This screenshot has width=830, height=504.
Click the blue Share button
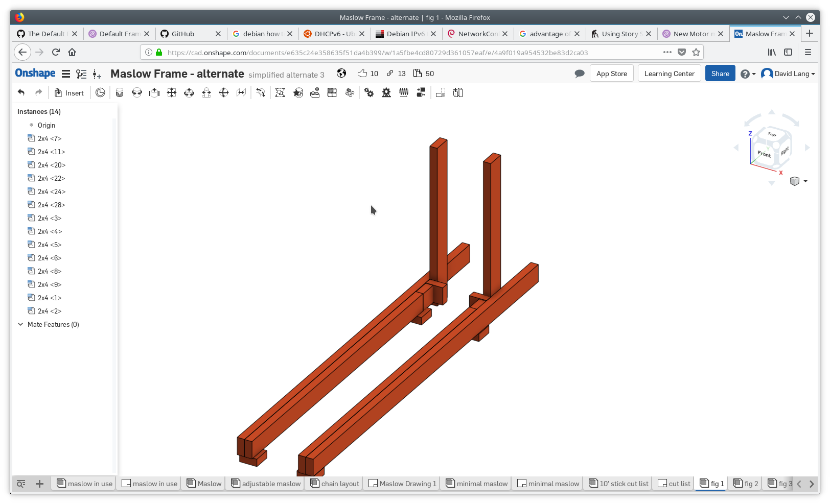720,74
